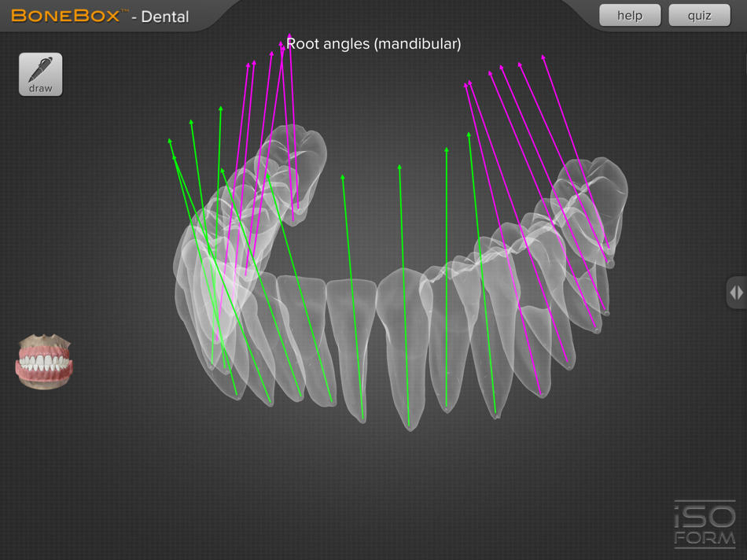Click the Root angles (mandibular) title
Image resolution: width=747 pixels, height=560 pixels.
coord(373,44)
